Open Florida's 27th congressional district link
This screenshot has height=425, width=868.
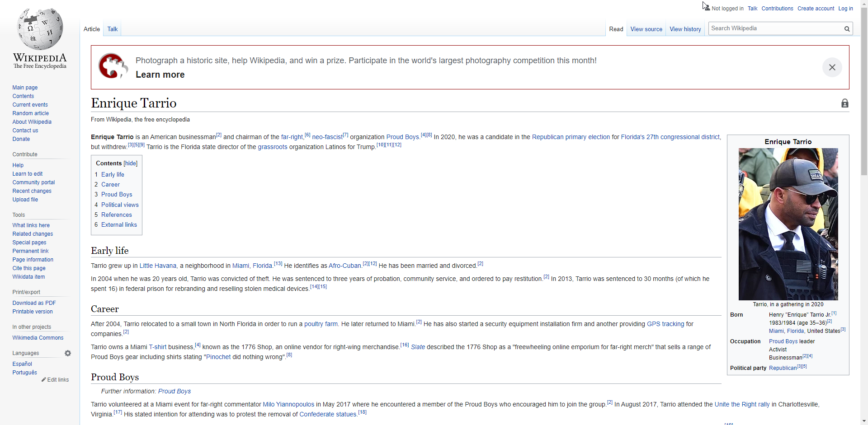pyautogui.click(x=670, y=137)
